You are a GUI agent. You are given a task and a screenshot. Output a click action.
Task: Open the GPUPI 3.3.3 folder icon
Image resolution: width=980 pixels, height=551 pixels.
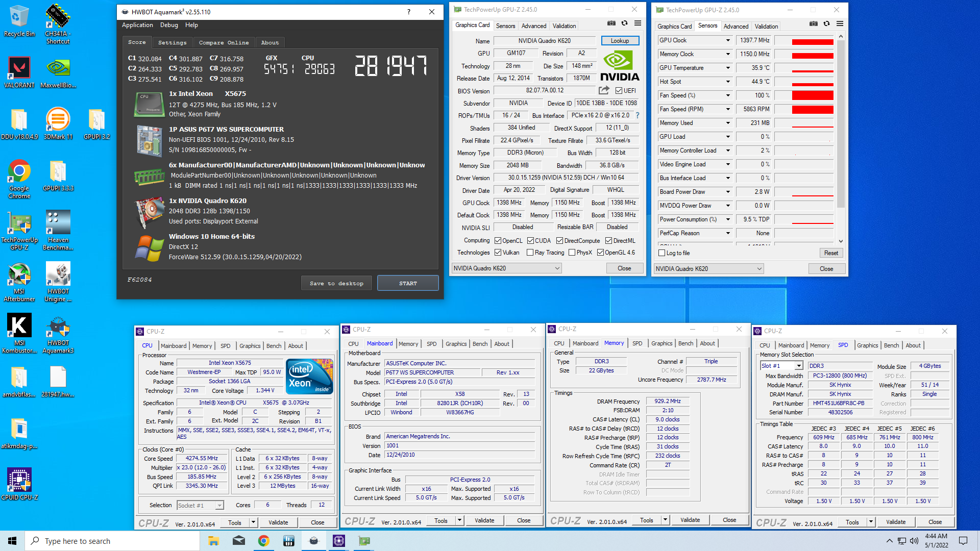click(58, 176)
